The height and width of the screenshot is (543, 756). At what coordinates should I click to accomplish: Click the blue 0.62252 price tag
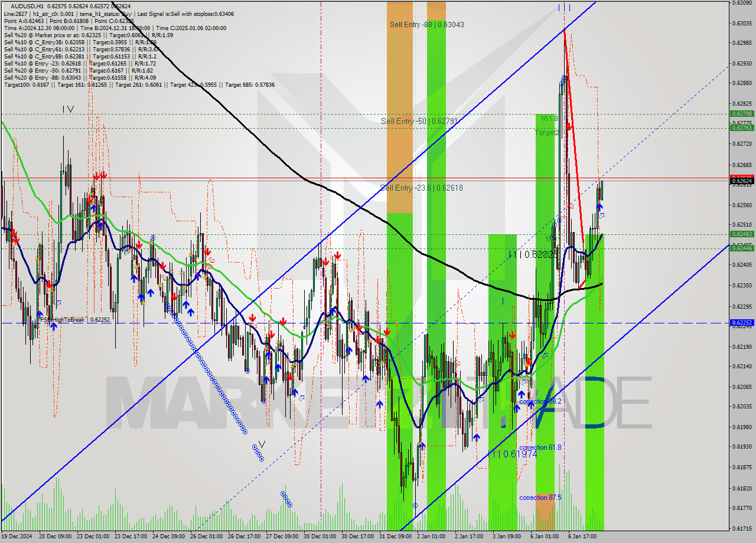(742, 323)
